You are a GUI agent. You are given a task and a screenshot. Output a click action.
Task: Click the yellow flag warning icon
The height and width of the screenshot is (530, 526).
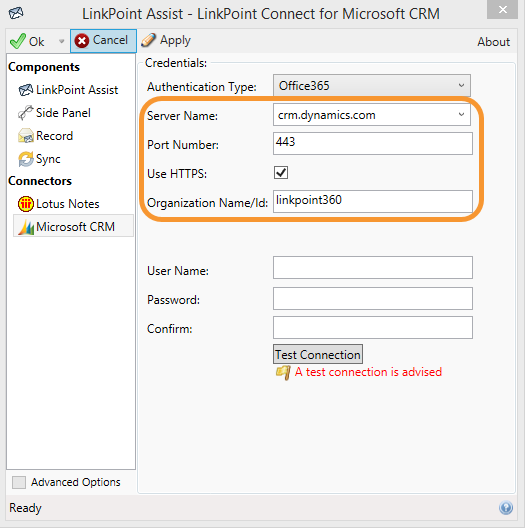[x=283, y=372]
